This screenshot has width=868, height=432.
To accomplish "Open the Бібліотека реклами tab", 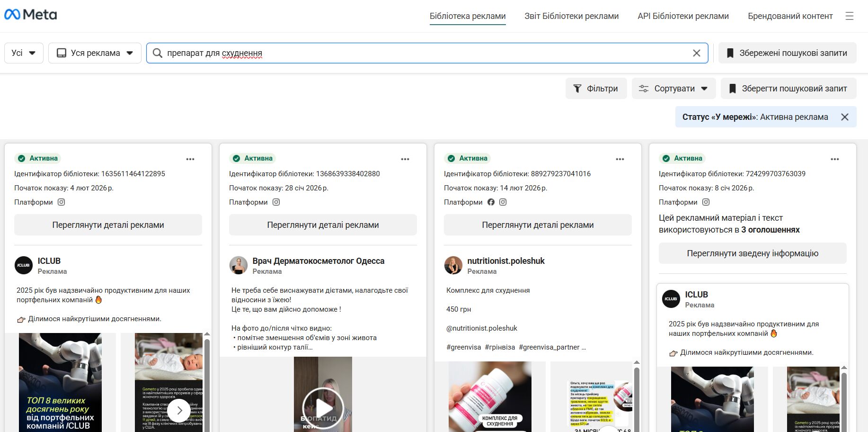I will point(468,16).
